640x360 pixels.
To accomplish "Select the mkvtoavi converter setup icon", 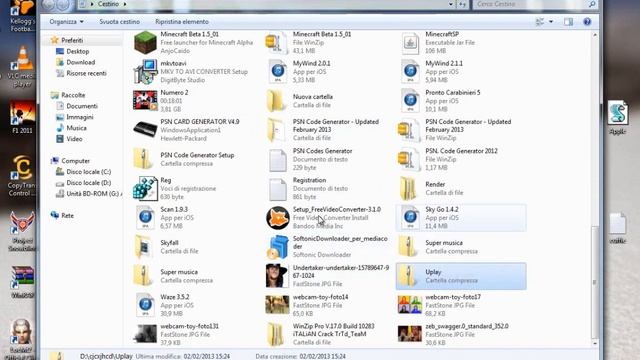I will click(x=145, y=72).
